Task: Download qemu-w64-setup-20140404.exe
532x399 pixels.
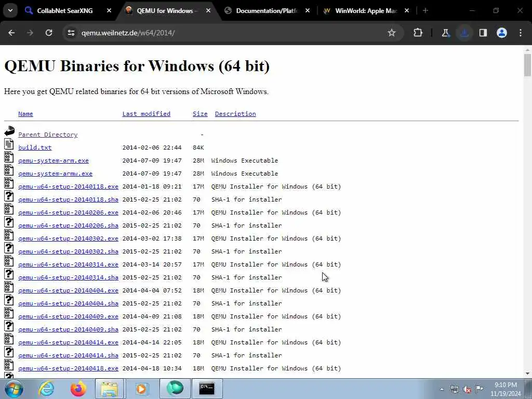Action: click(68, 290)
